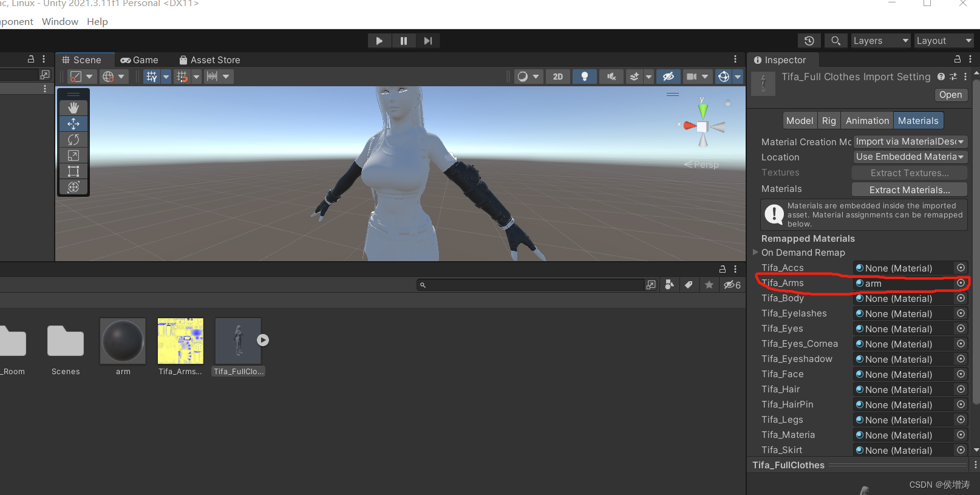Click the Play button

click(x=379, y=41)
